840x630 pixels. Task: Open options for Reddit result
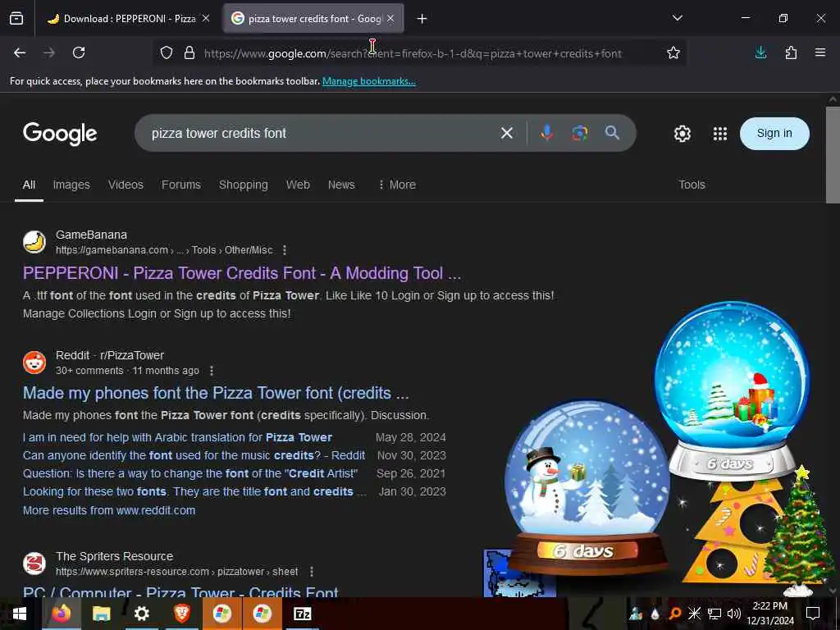click(212, 371)
